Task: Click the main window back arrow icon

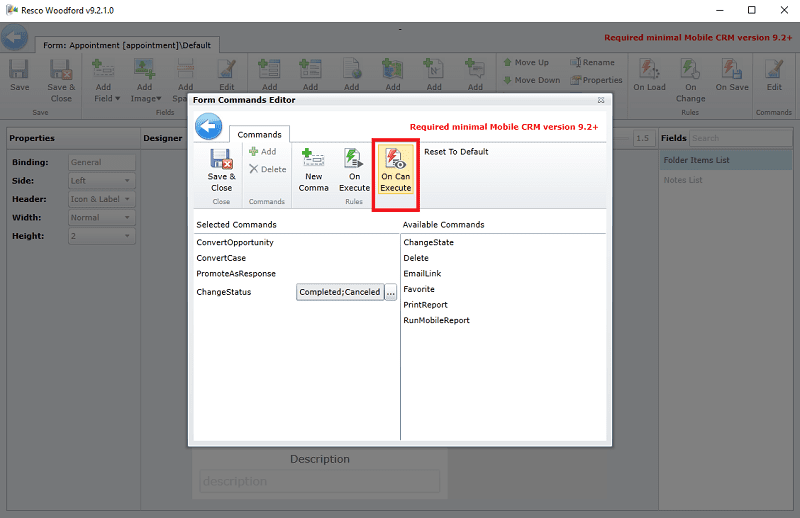Action: pos(14,37)
